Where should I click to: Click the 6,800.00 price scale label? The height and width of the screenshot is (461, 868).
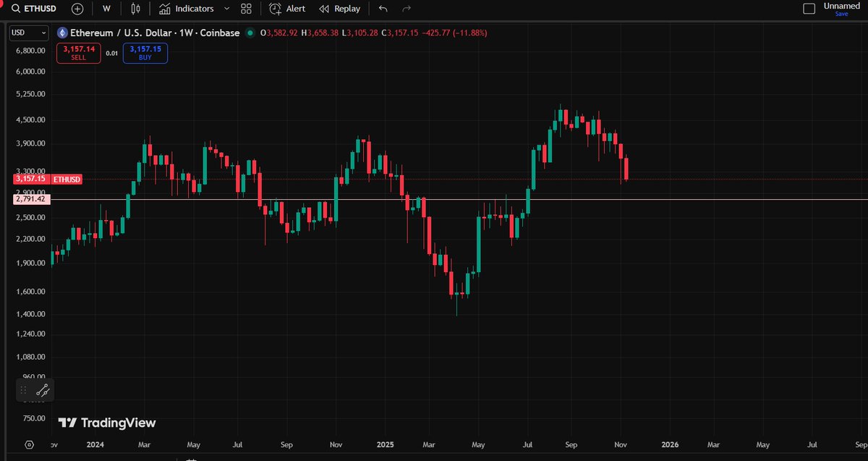click(x=30, y=51)
